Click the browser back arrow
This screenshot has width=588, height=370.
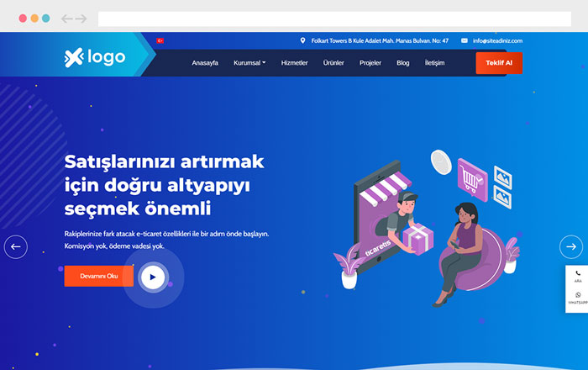(66, 18)
